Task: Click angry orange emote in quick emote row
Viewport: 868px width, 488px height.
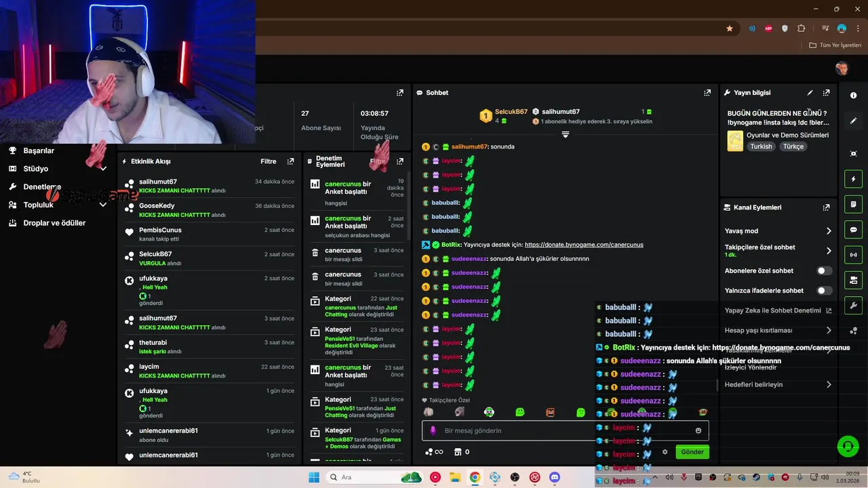Action: 551,412
